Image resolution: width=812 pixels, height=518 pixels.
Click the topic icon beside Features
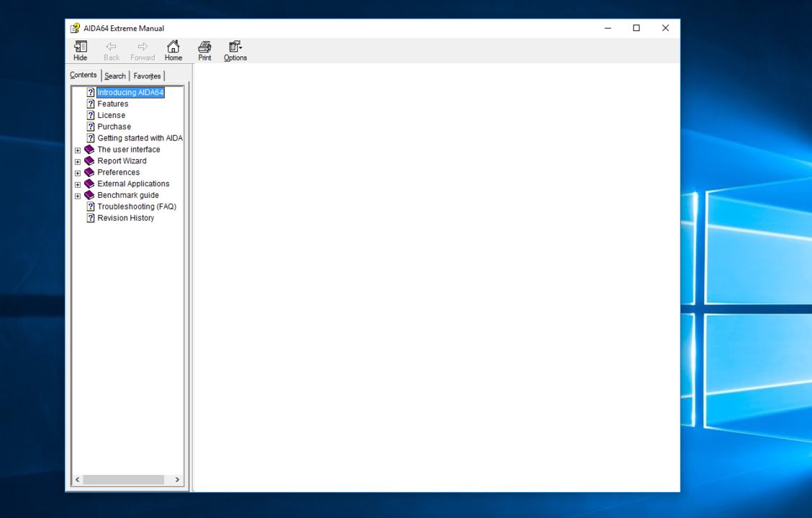91,104
